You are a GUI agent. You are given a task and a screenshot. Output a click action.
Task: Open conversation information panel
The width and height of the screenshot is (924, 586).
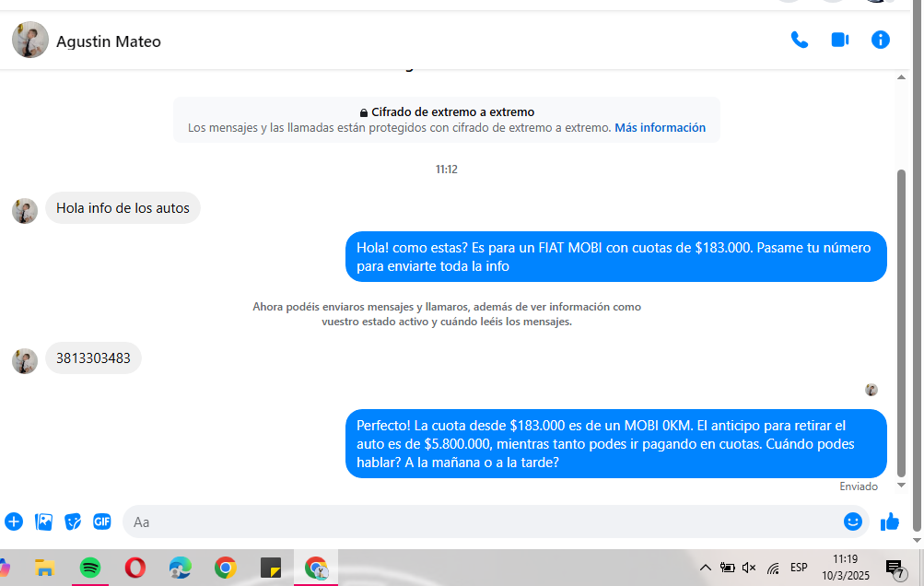[881, 40]
